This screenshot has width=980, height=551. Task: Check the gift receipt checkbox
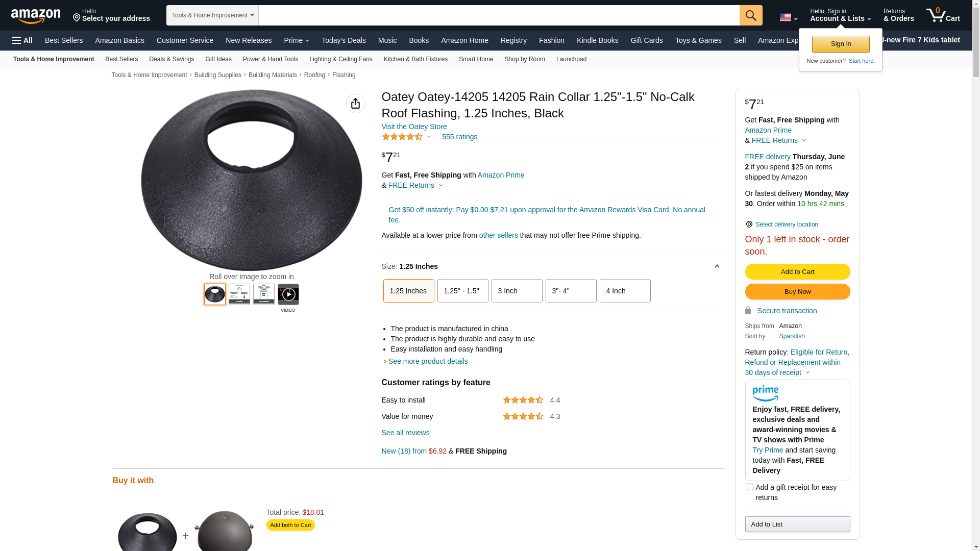pyautogui.click(x=750, y=487)
